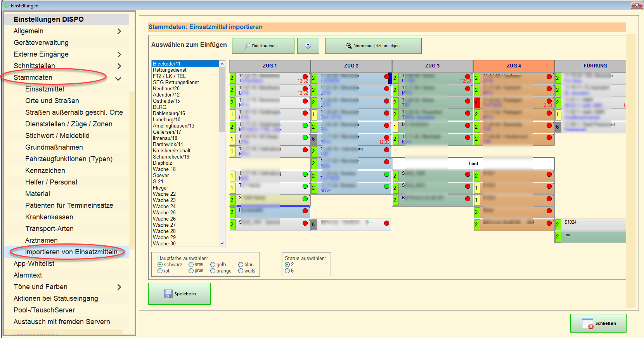Click the Schließen window icon
This screenshot has height=338, width=644.
pyautogui.click(x=588, y=323)
